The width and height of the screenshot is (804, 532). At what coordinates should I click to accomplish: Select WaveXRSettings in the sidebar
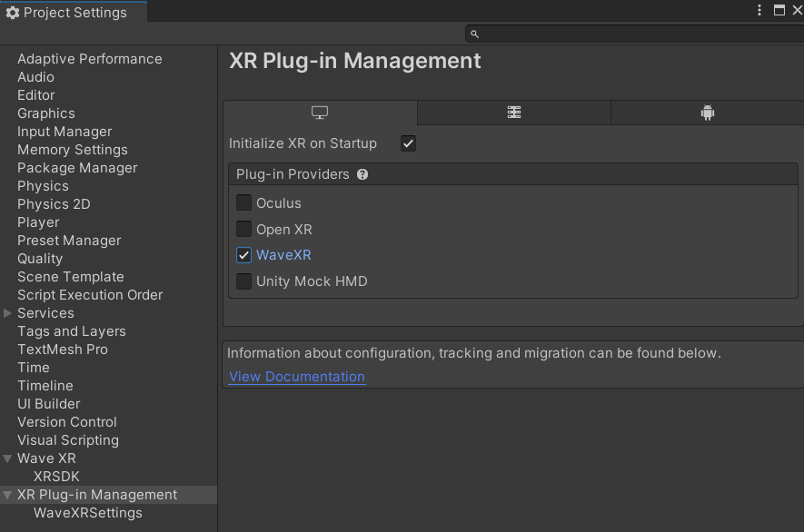pyautogui.click(x=87, y=512)
